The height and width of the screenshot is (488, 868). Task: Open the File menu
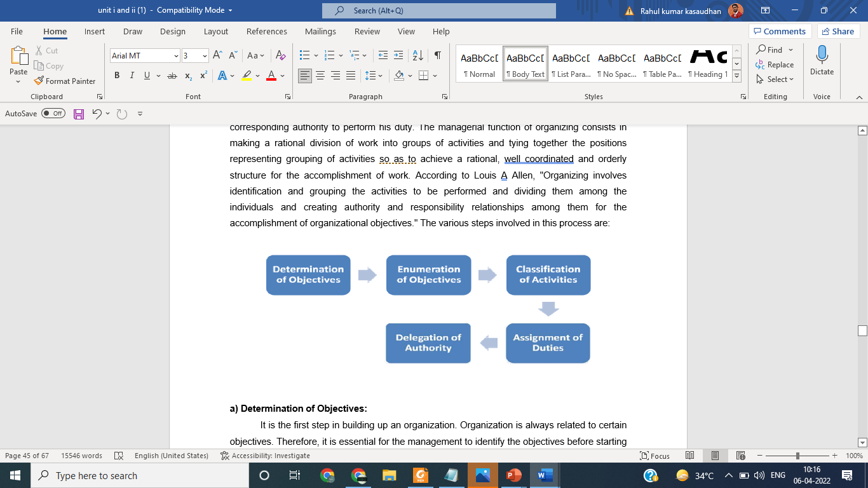point(17,31)
